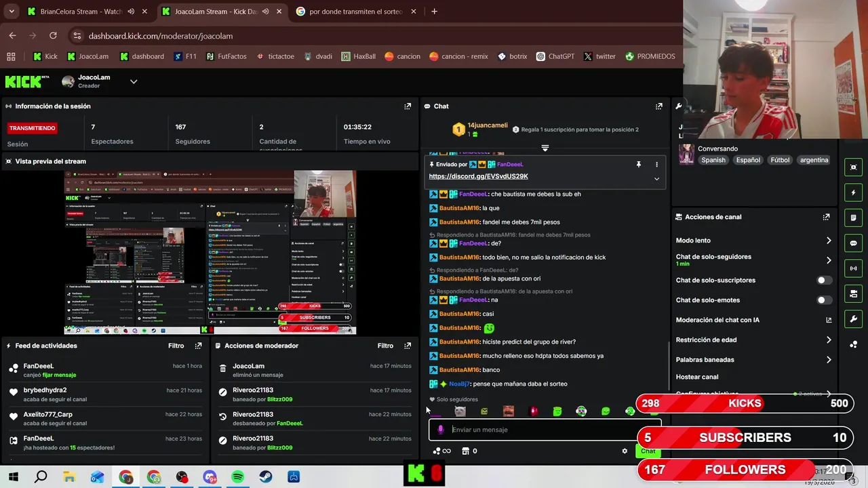
Task: Click in the Enviar un mensaje field
Action: tap(545, 430)
